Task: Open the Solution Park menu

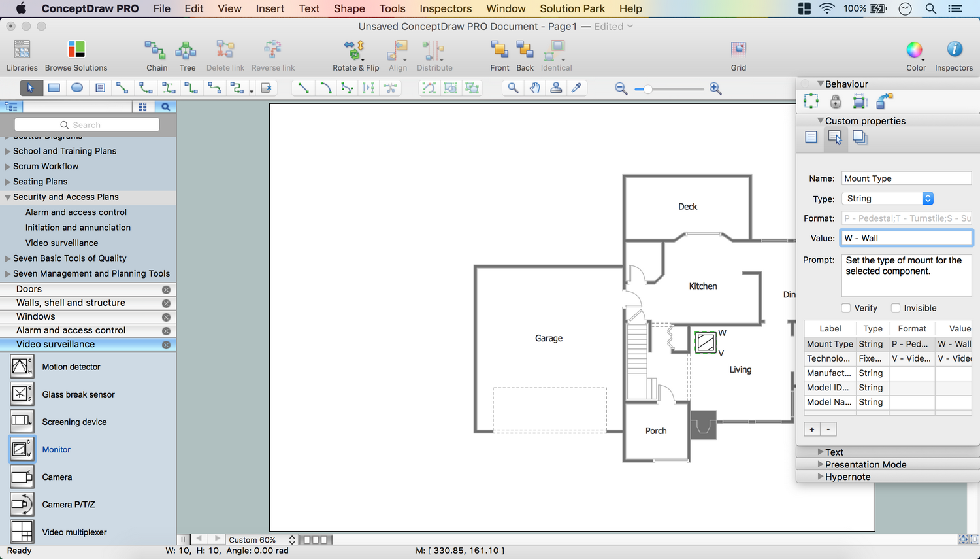Action: tap(572, 8)
